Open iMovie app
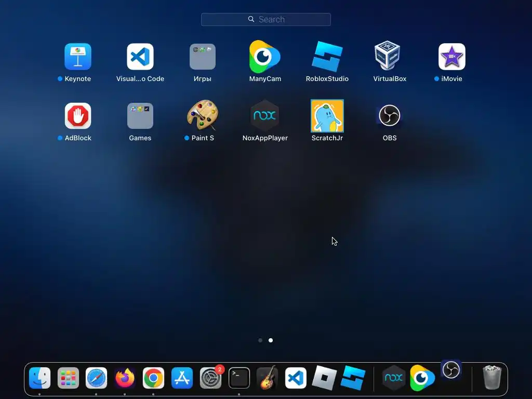This screenshot has width=532, height=399. [x=451, y=57]
